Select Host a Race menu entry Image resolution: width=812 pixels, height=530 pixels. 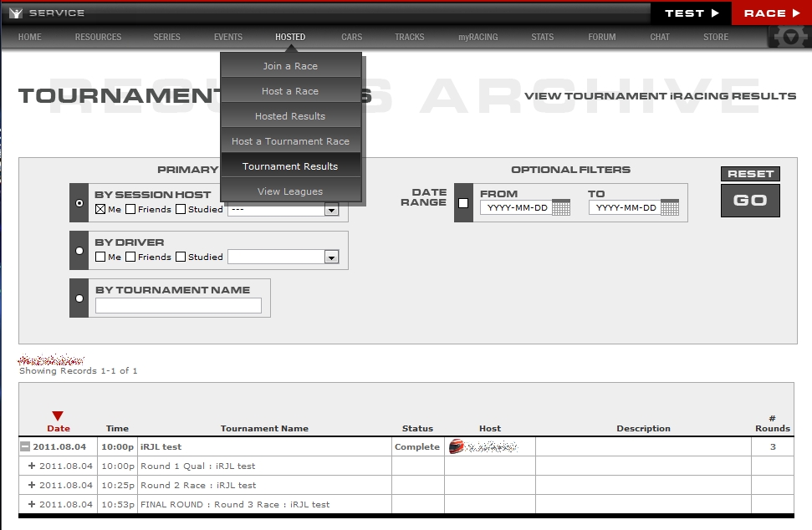(290, 91)
